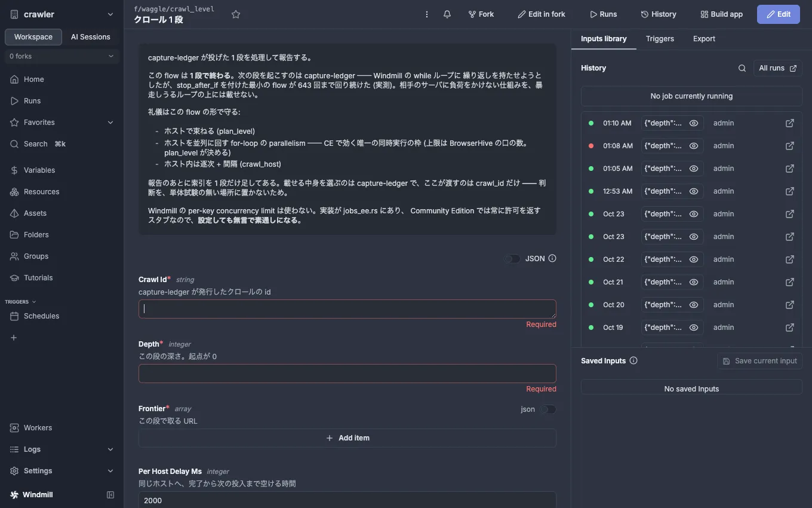Viewport: 812px width, 508px height.
Task: Open All runs link
Action: (778, 68)
